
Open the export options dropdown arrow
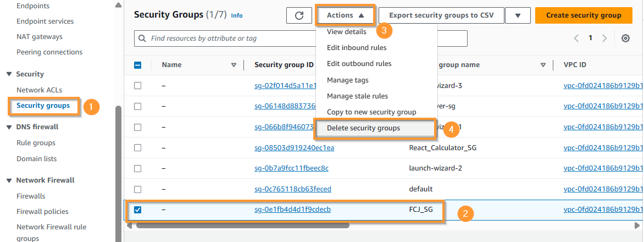[x=518, y=15]
